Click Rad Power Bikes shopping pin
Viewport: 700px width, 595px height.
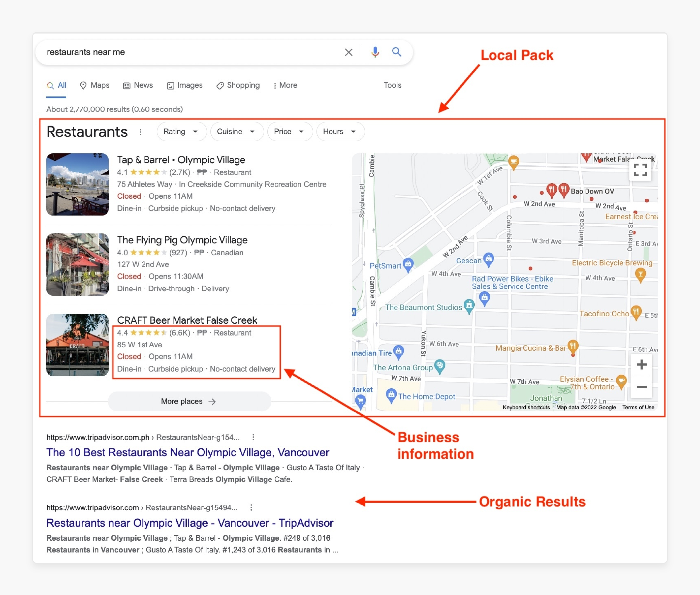(484, 299)
